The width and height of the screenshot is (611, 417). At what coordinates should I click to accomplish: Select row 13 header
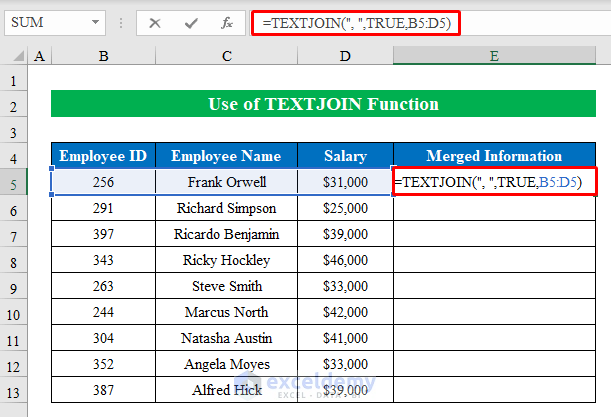14,390
